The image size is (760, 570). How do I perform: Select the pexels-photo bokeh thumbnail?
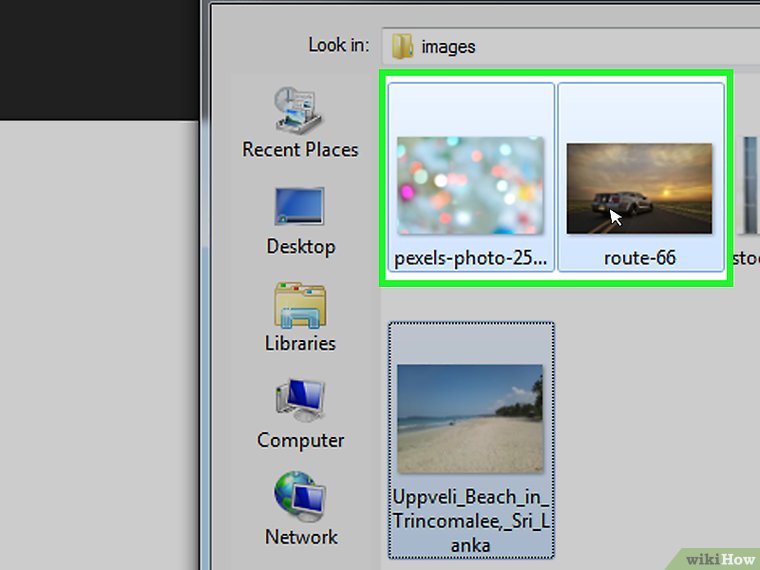click(x=470, y=186)
